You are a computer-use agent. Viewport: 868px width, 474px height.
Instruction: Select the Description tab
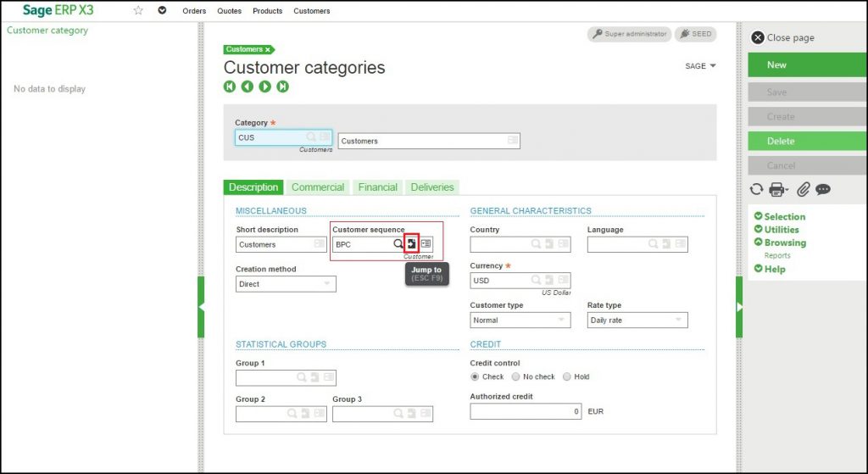253,187
